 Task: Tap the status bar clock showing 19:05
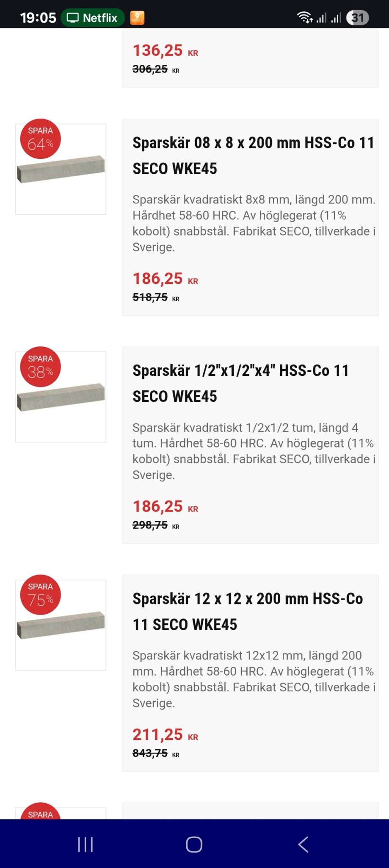coord(38,18)
